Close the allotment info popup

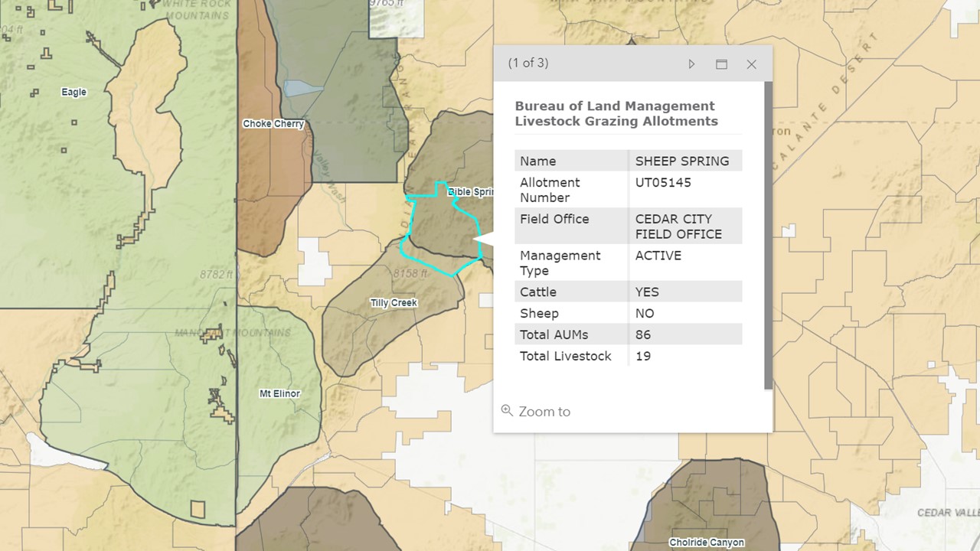(x=751, y=64)
